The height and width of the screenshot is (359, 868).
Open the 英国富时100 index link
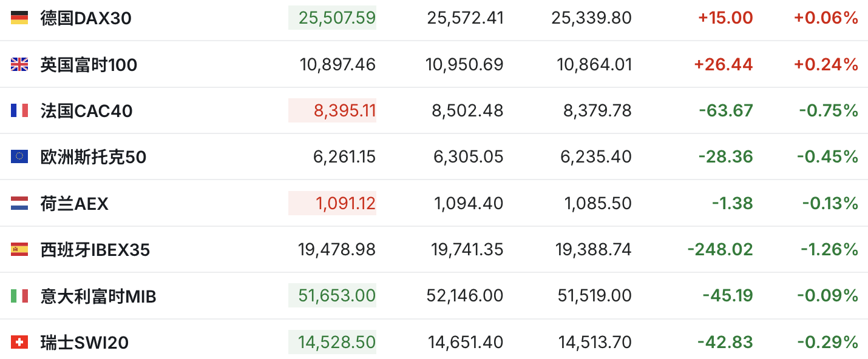tap(89, 64)
